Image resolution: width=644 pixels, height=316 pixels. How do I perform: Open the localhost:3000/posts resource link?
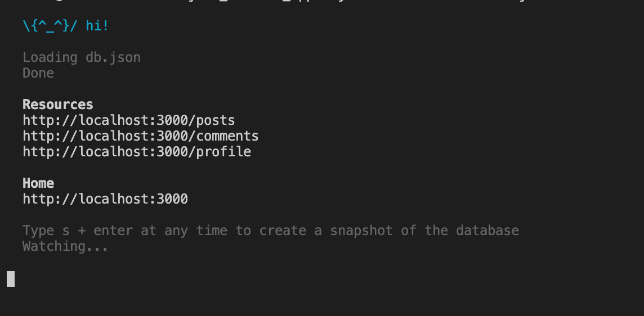(x=128, y=120)
